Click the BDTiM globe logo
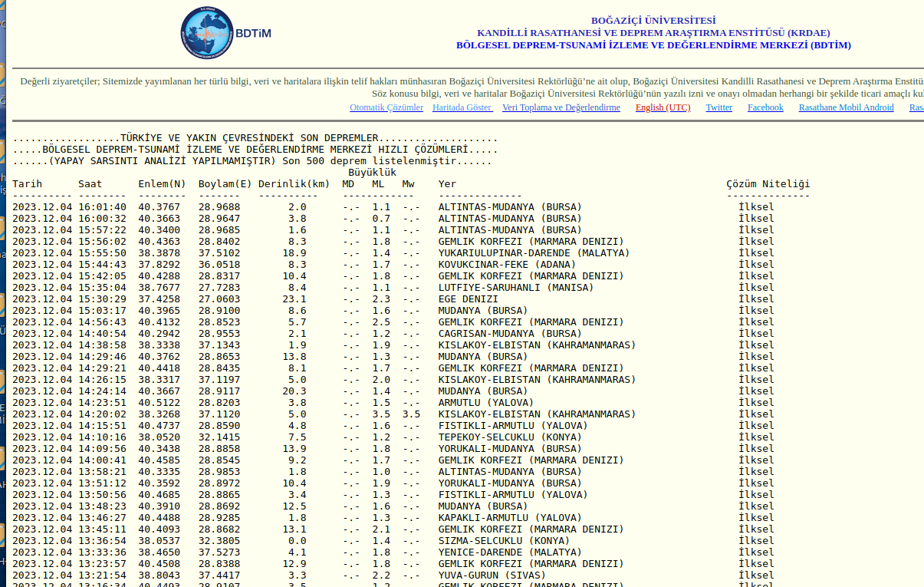The height and width of the screenshot is (587, 924). click(207, 34)
